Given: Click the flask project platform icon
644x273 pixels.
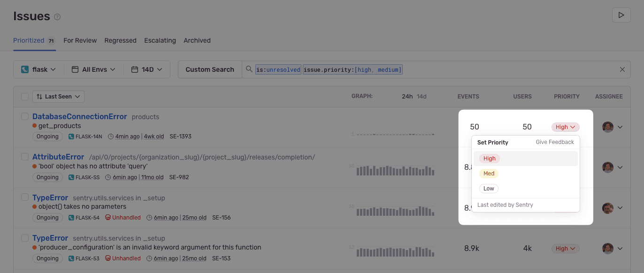Looking at the screenshot, I should [x=24, y=69].
